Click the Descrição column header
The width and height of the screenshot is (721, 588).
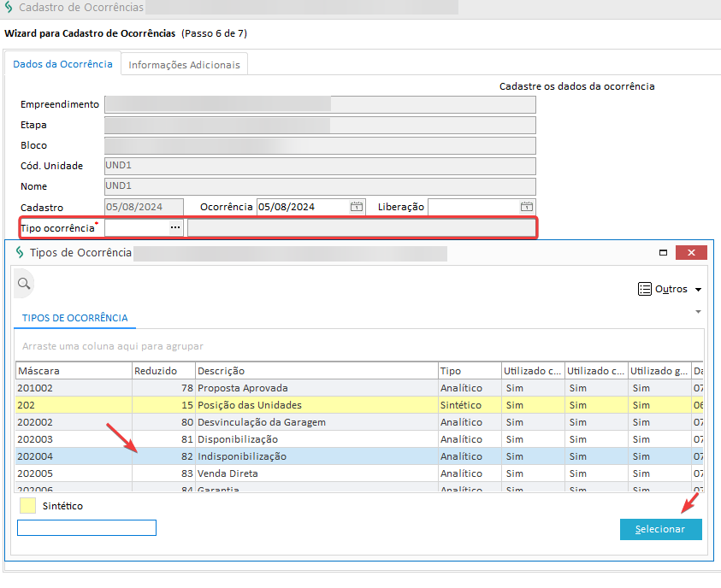click(316, 371)
